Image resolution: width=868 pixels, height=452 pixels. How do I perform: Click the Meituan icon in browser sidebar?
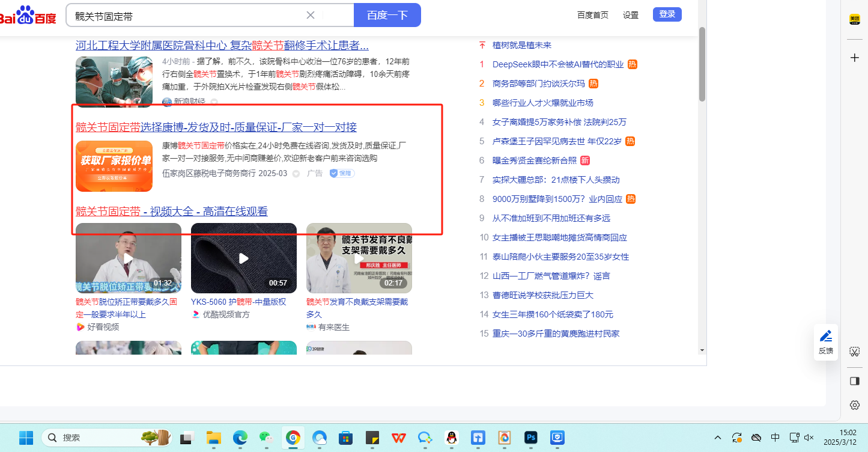pyautogui.click(x=854, y=20)
